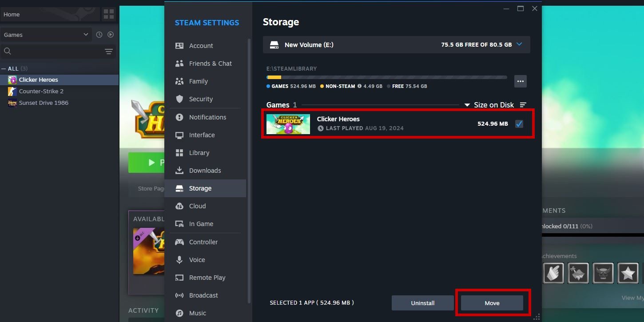Click the Store Page link
This screenshot has width=644, height=322.
151,188
